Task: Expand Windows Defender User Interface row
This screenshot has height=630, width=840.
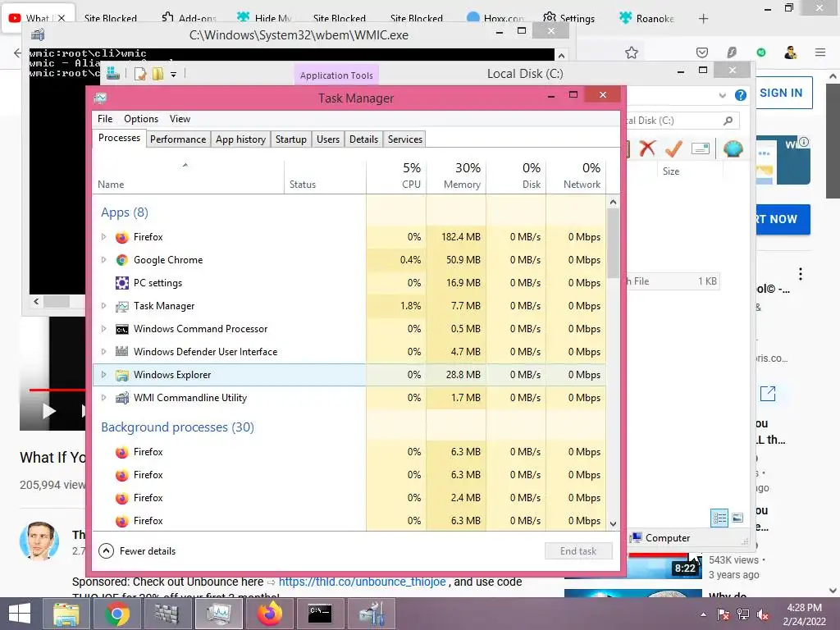Action: tap(104, 352)
